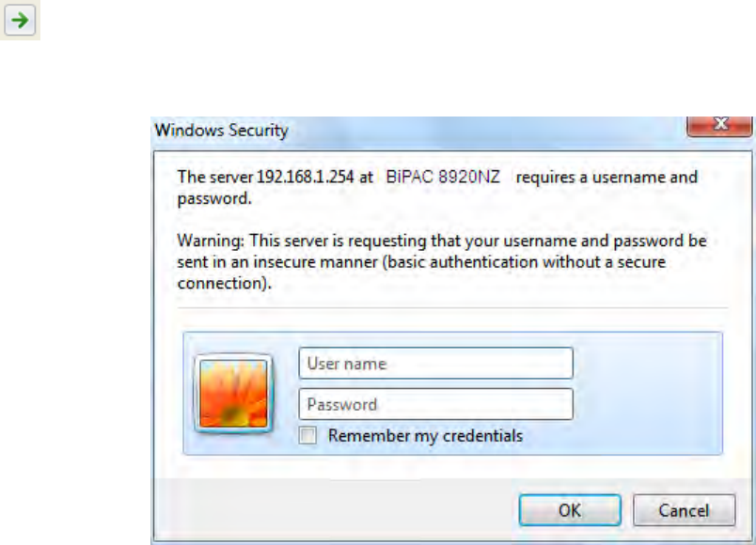Close the Windows Security dialog with X

pyautogui.click(x=719, y=125)
